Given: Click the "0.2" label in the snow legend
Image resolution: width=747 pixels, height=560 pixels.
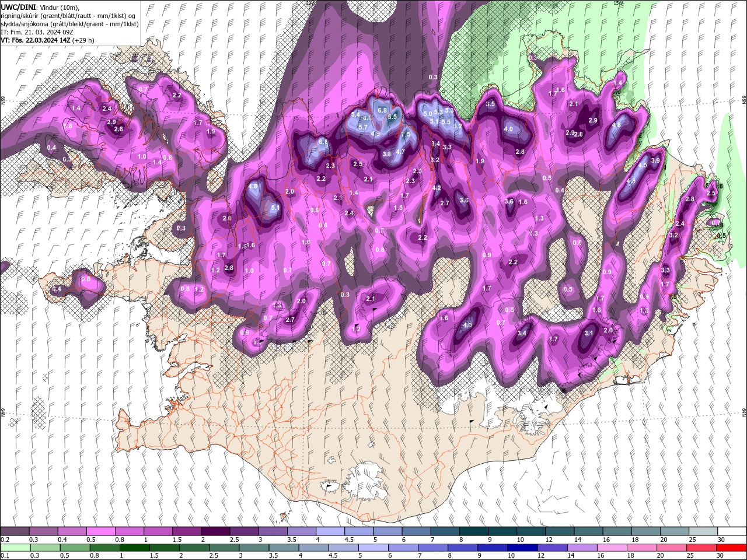Looking at the screenshot, I should (5, 540).
